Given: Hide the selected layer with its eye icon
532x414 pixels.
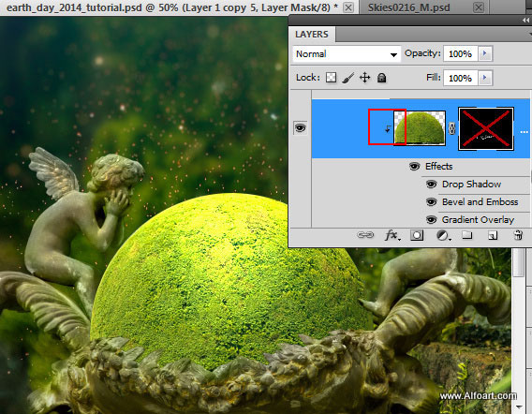Looking at the screenshot, I should tap(301, 128).
